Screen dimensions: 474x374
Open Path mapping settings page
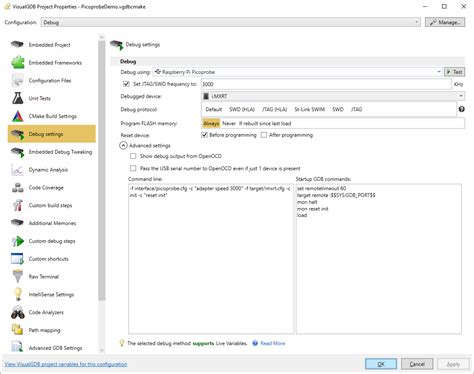[x=52, y=330]
